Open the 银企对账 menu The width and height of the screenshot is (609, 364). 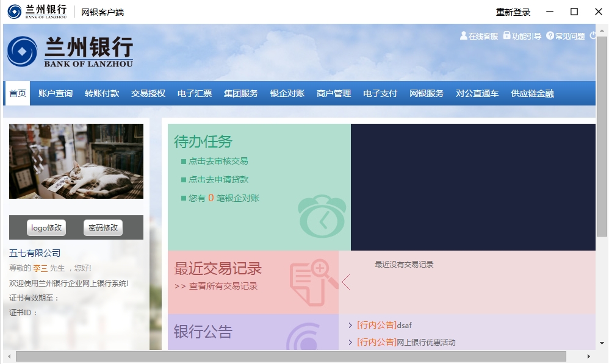click(x=287, y=93)
